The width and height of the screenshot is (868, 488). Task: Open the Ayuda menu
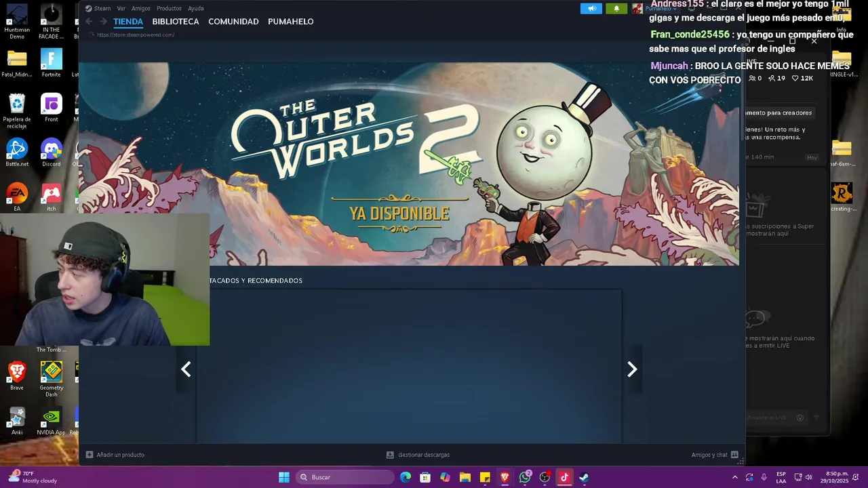pos(195,8)
